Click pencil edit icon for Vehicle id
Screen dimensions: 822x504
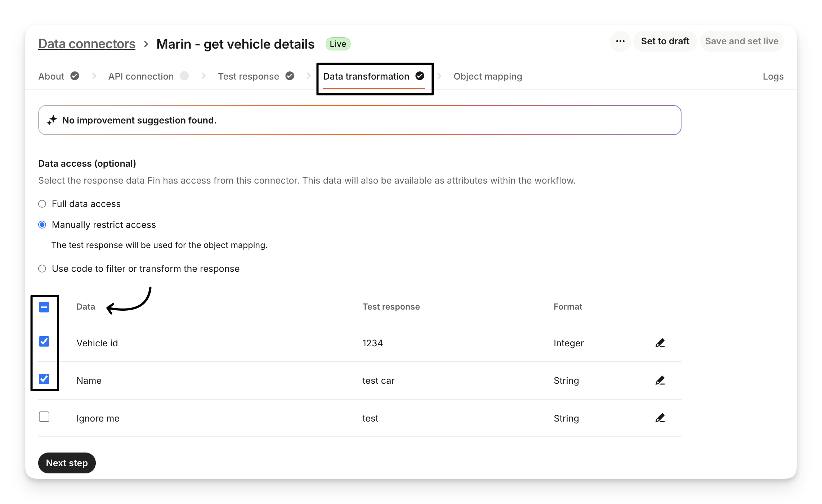660,343
